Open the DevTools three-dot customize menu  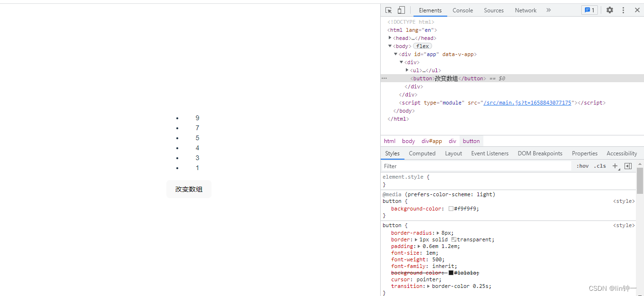pos(623,10)
